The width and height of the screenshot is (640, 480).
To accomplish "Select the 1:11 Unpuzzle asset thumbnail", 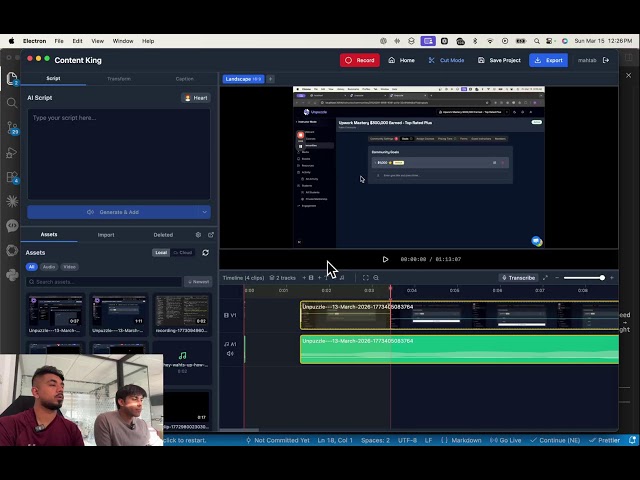I will click(x=119, y=314).
